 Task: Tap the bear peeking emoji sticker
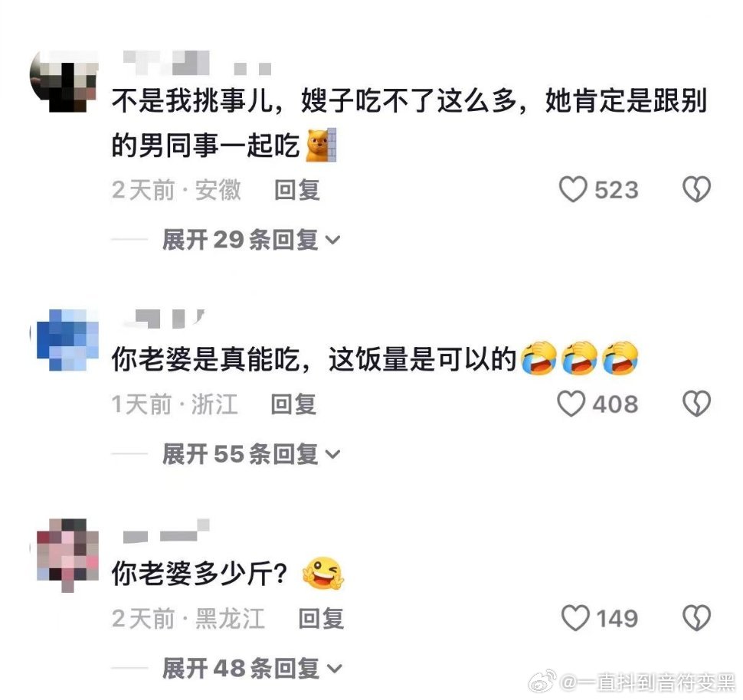click(321, 145)
